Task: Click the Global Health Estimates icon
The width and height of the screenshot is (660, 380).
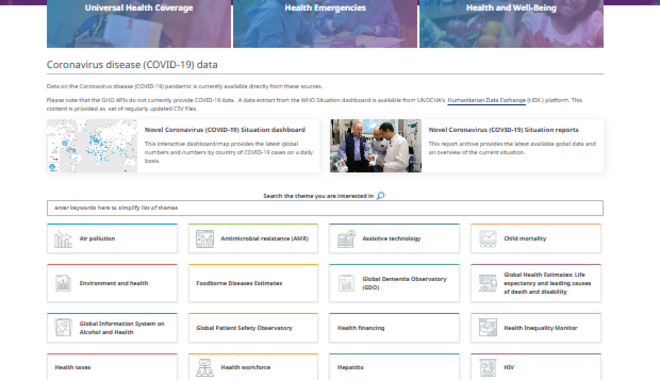Action: click(487, 283)
